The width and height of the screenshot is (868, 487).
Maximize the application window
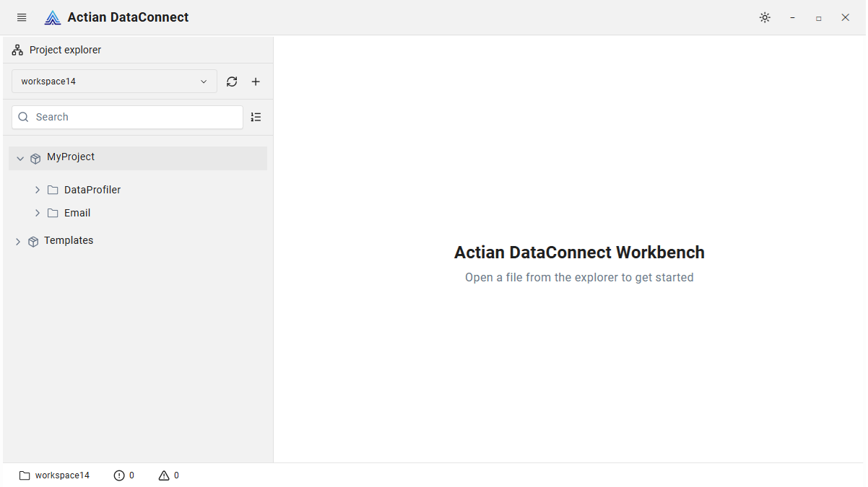pos(818,18)
